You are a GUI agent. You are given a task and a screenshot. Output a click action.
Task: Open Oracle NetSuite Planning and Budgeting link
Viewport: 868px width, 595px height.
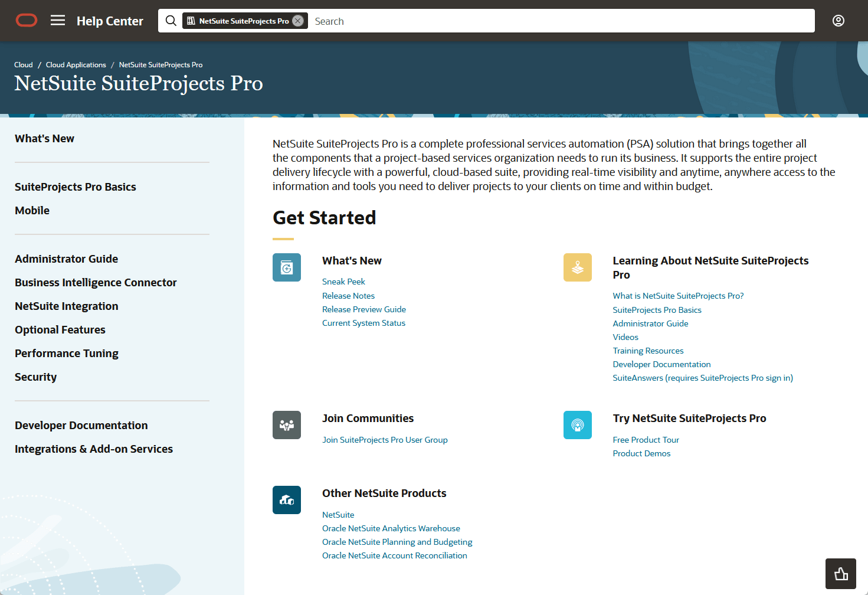coord(397,542)
